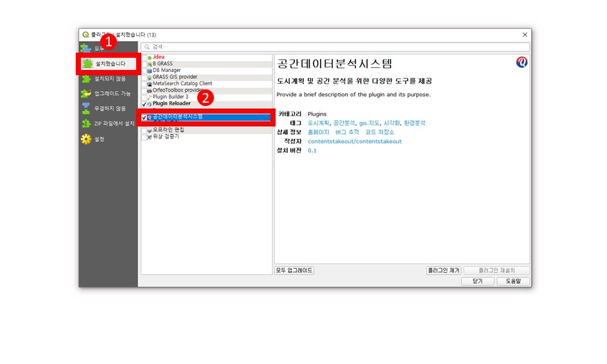Uncheck the Plugin Reloader checkbox
Screen dimensions: 607x364
coord(144,104)
